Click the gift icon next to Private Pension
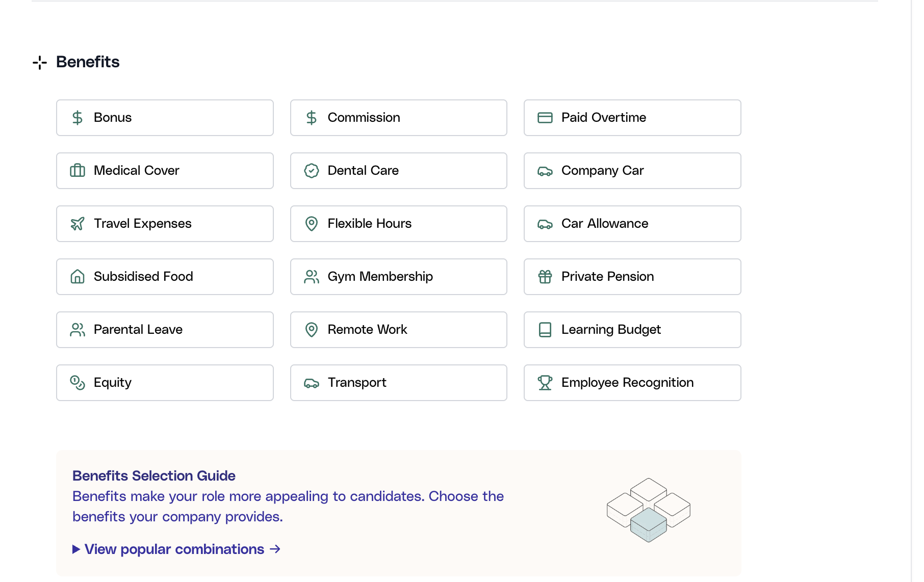Viewport: 924px width, 582px height. (545, 277)
